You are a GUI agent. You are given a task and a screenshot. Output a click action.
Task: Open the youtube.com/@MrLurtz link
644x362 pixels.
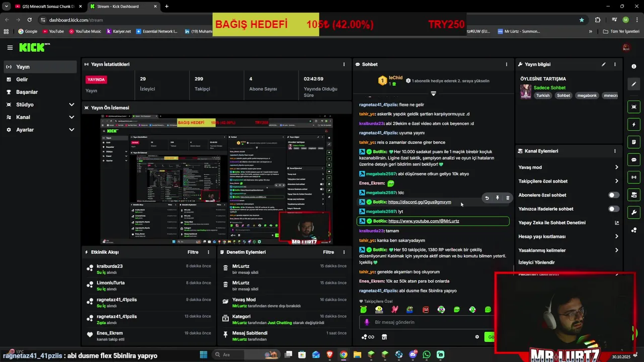[424, 221]
